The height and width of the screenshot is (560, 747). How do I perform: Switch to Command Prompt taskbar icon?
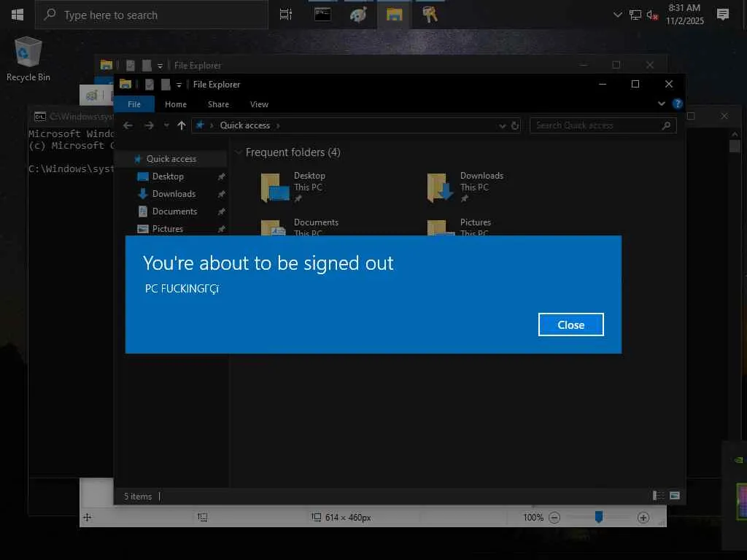[x=322, y=15]
